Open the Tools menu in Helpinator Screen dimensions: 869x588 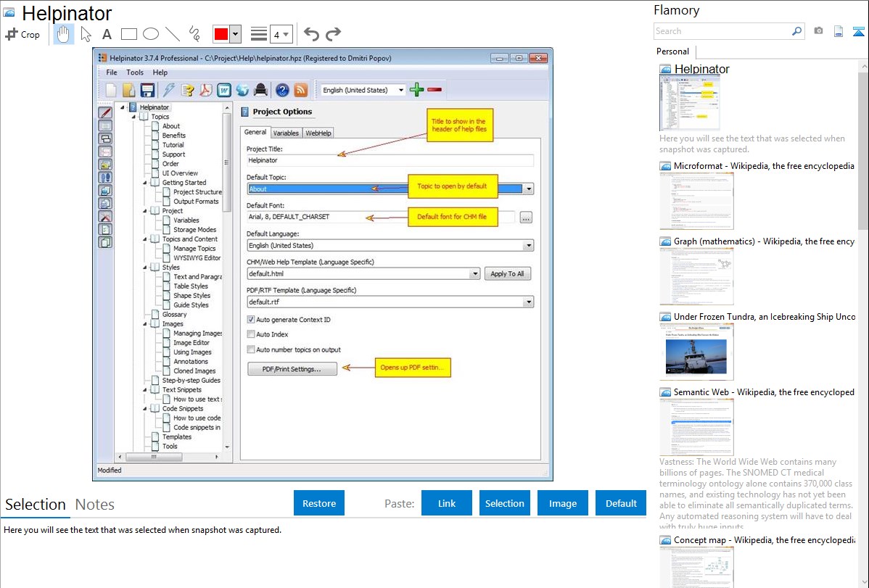(135, 73)
